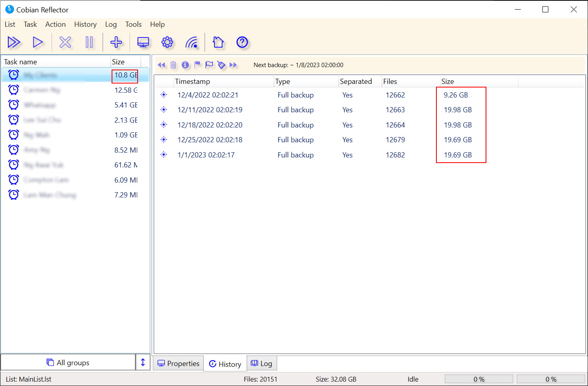Click Next backup time text

(x=298, y=65)
